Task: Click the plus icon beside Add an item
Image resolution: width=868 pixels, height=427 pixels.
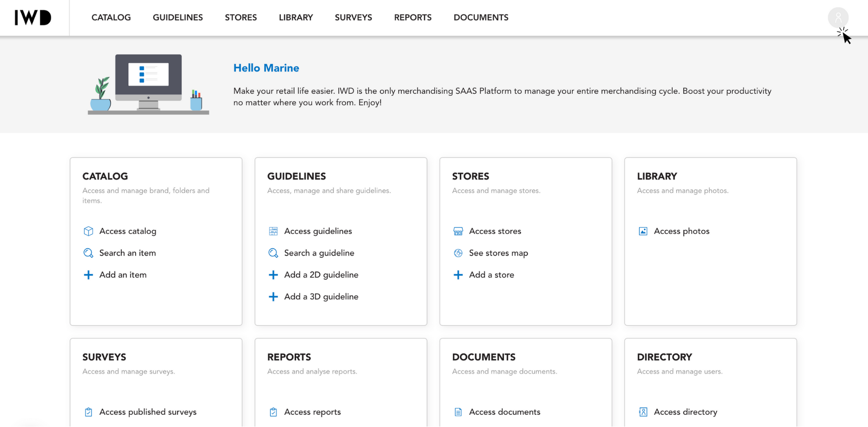Action: [89, 275]
